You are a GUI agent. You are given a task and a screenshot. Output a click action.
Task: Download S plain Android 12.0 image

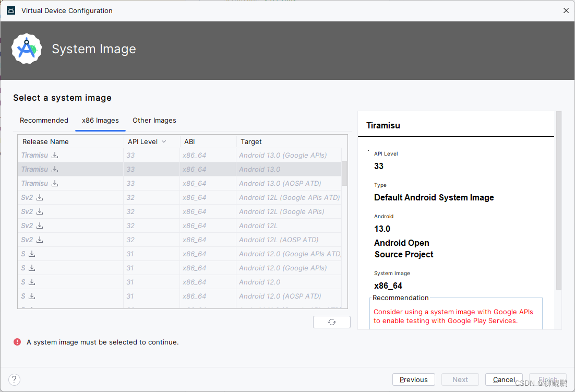point(32,282)
